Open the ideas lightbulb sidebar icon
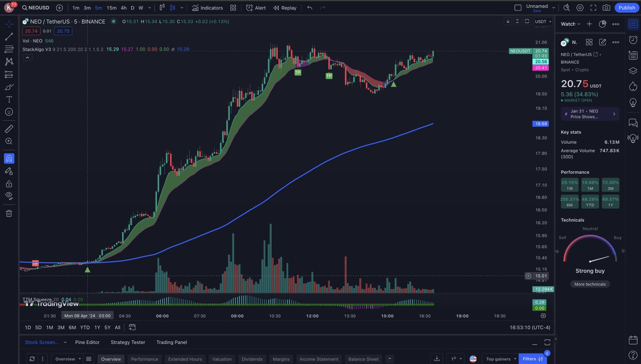 tap(633, 101)
